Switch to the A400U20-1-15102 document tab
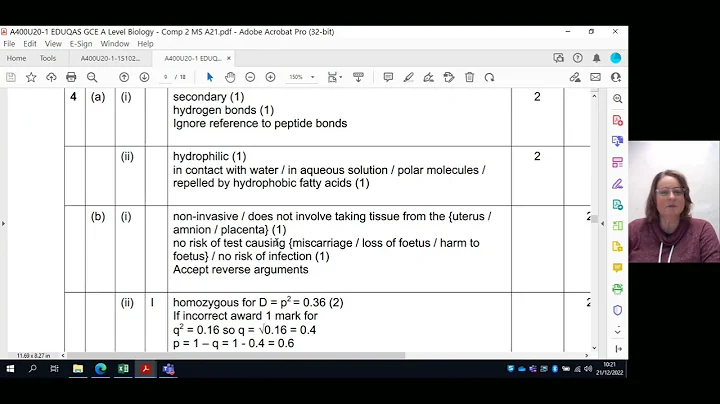 point(110,58)
